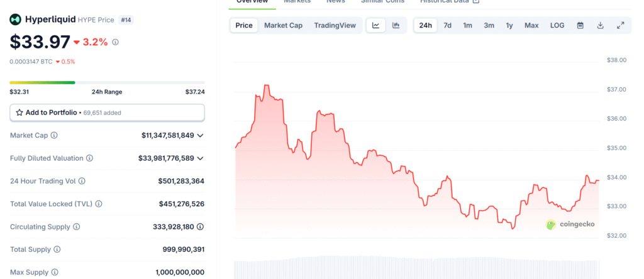The height and width of the screenshot is (279, 644).
Task: Click the 1,000,000,000 max supply value
Action: pos(180,272)
